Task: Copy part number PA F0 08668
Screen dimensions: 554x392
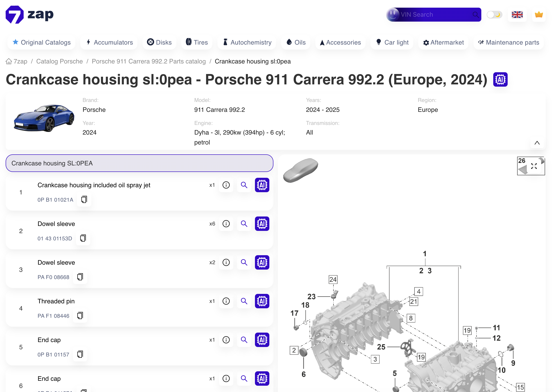Action: click(x=80, y=277)
